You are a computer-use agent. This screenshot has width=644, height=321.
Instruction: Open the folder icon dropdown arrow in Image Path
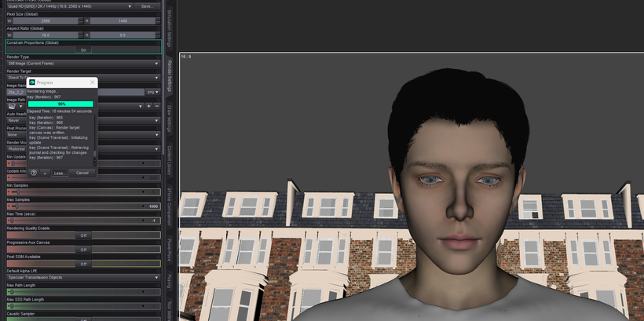(x=21, y=106)
